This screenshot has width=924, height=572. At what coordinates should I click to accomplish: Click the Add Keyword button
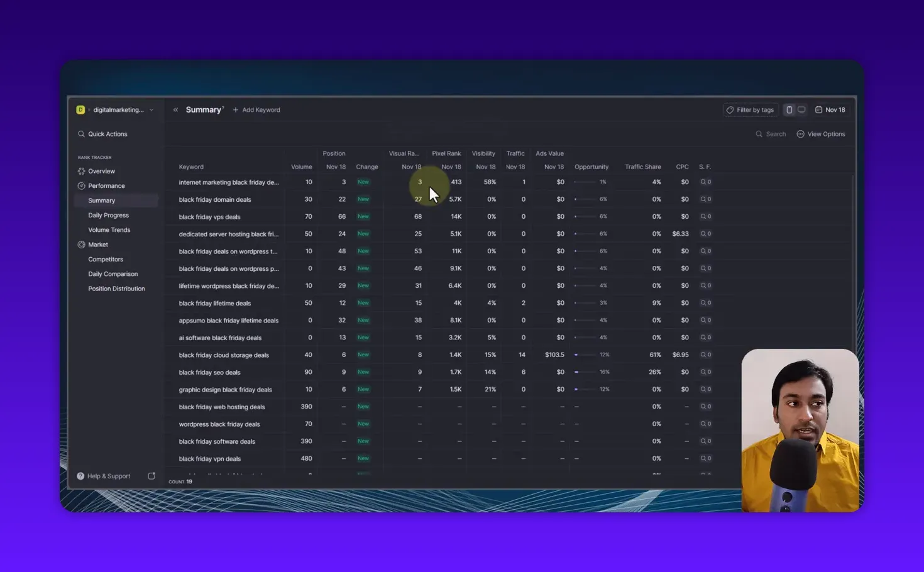[x=256, y=109]
